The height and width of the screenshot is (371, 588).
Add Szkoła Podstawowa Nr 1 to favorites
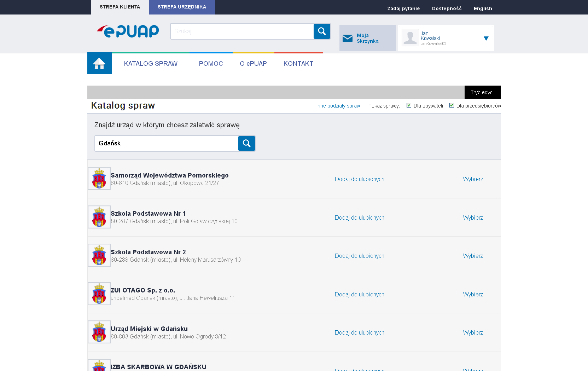coord(359,218)
